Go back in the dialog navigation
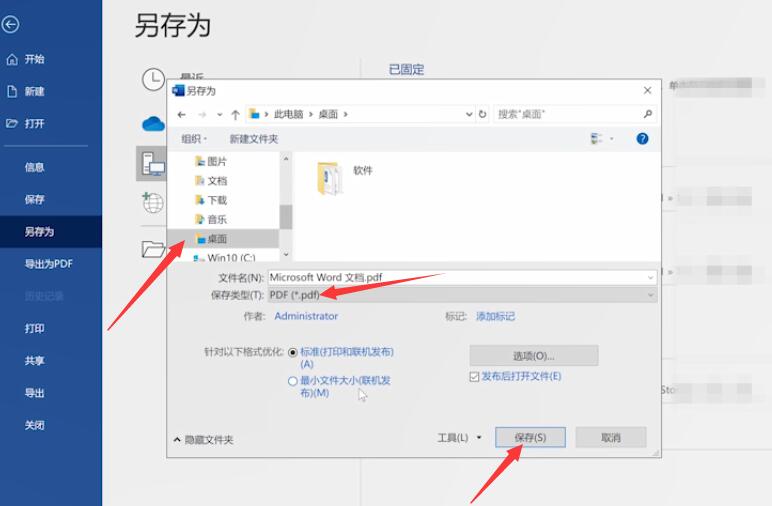Image resolution: width=772 pixels, height=506 pixels. coord(182,115)
